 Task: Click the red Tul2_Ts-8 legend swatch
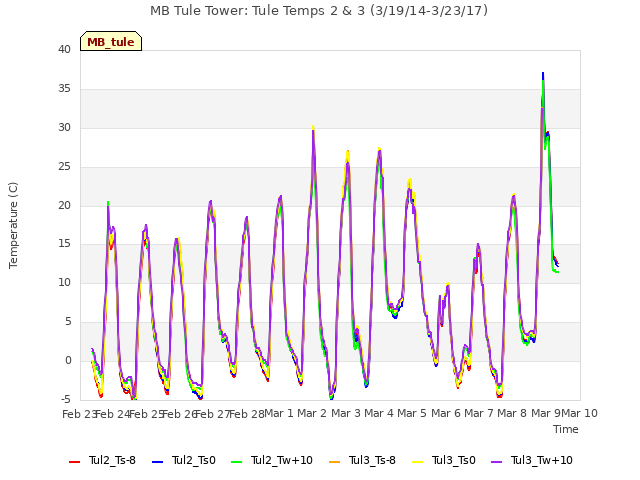pyautogui.click(x=75, y=462)
